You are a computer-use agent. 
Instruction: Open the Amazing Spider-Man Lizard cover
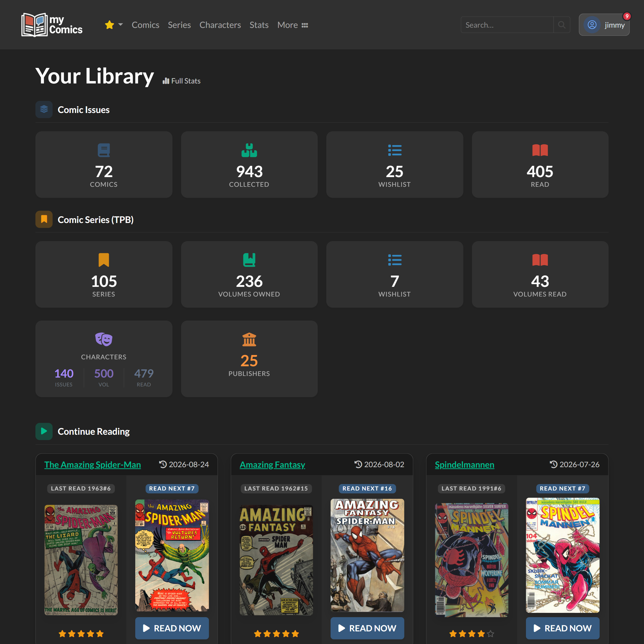[81, 560]
